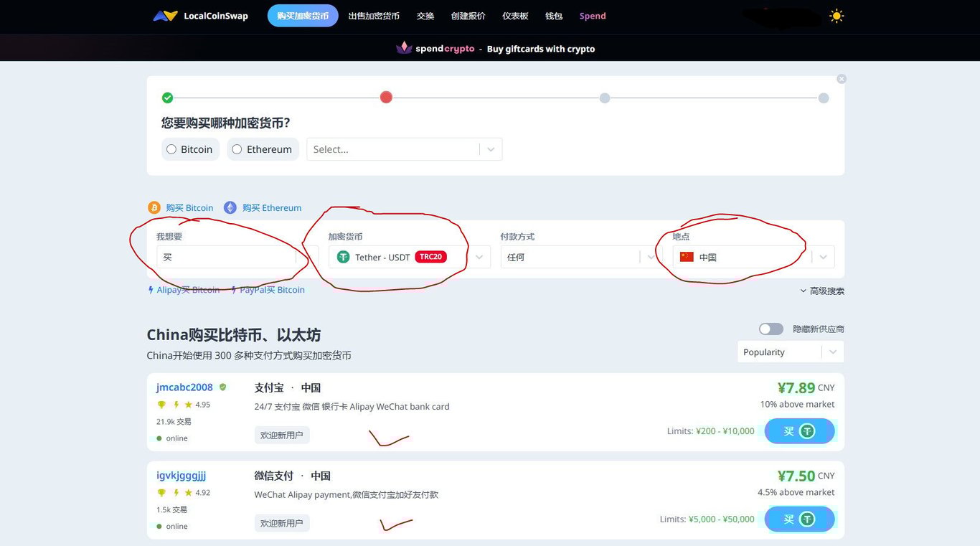Click the third gray step marker

point(605,98)
